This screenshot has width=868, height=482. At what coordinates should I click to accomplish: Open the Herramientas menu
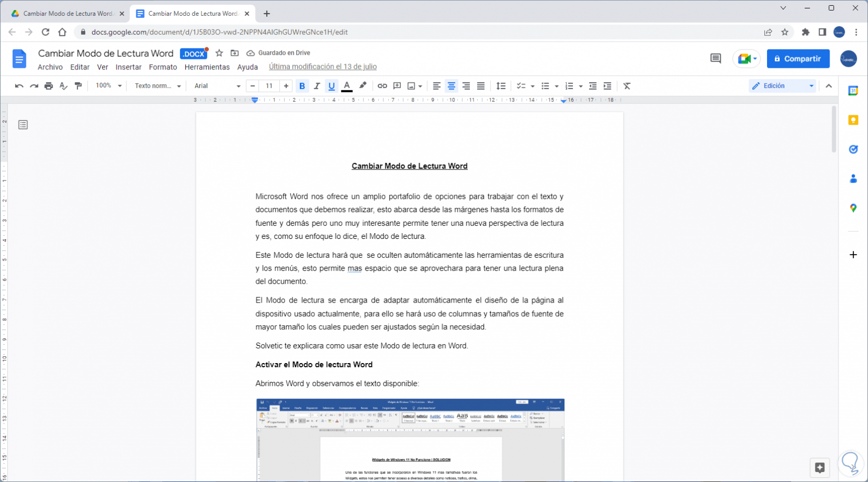tap(207, 67)
